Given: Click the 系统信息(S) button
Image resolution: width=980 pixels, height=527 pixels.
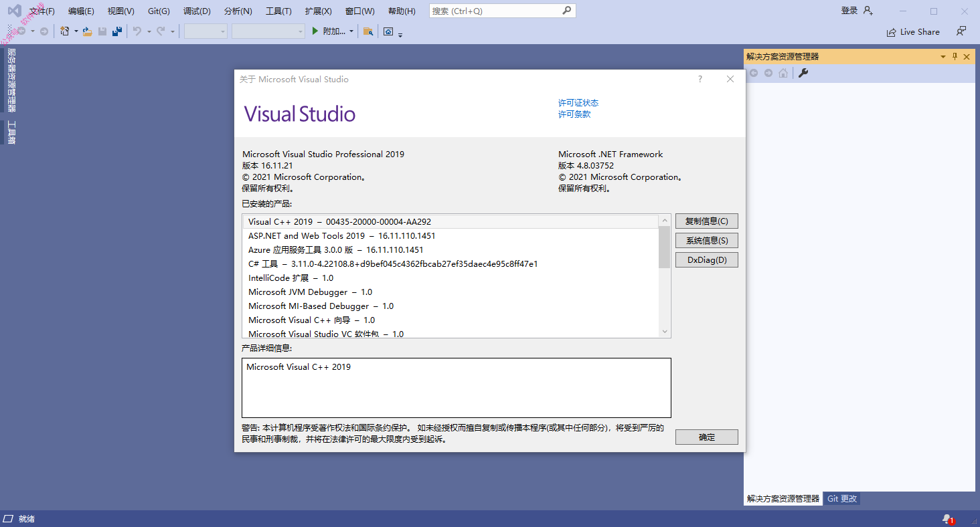Looking at the screenshot, I should (707, 240).
